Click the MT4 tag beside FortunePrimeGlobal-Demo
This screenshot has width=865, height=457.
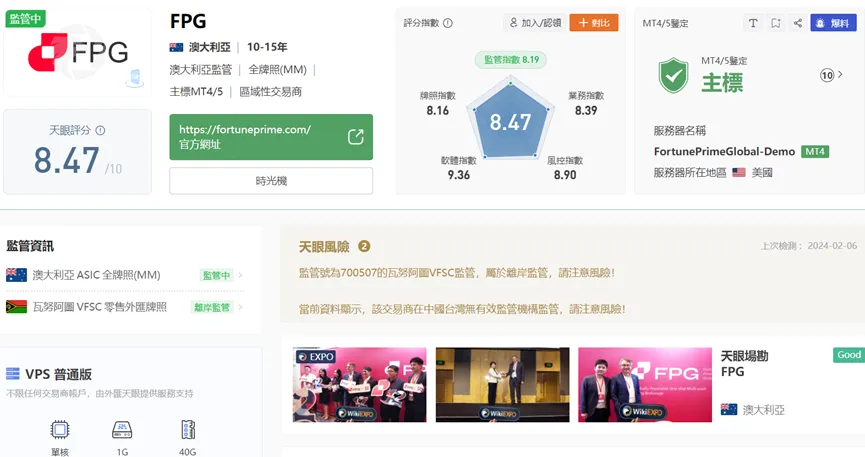(x=815, y=152)
